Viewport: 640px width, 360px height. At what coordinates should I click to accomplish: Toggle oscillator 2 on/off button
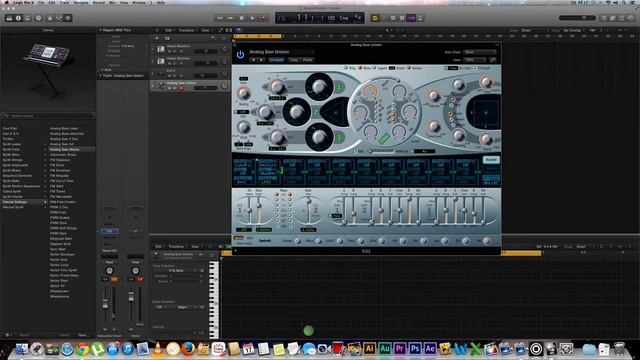click(x=315, y=112)
